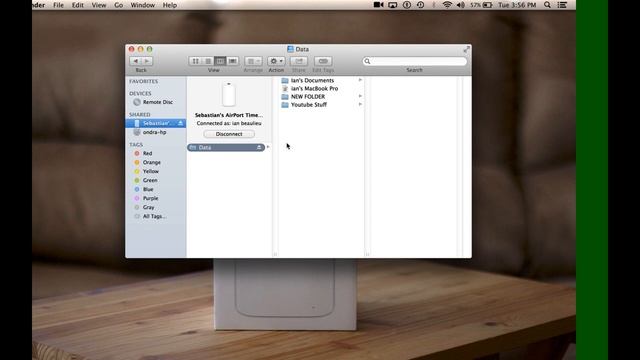Select the Yellow tag
Image resolution: width=640 pixels, height=360 pixels.
pos(151,171)
